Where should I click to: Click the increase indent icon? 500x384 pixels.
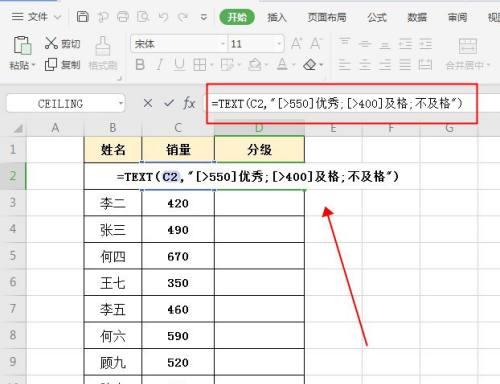coord(426,44)
